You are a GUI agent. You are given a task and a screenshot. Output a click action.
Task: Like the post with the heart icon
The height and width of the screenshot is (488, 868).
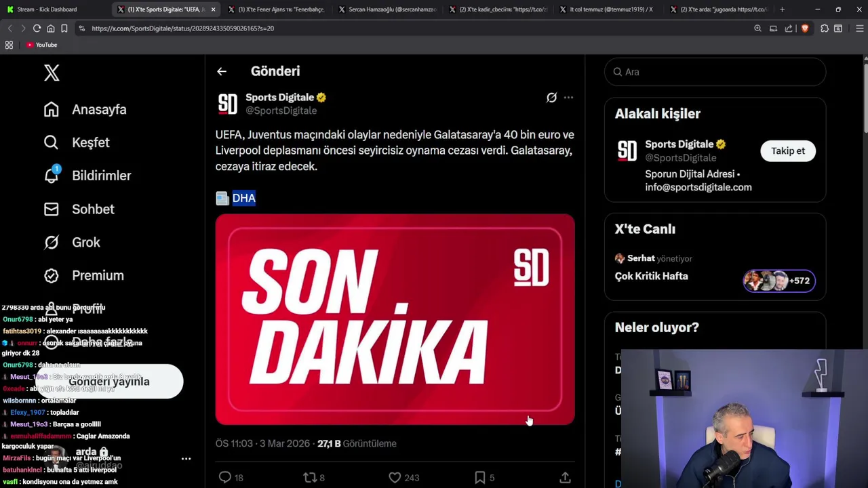(395, 478)
